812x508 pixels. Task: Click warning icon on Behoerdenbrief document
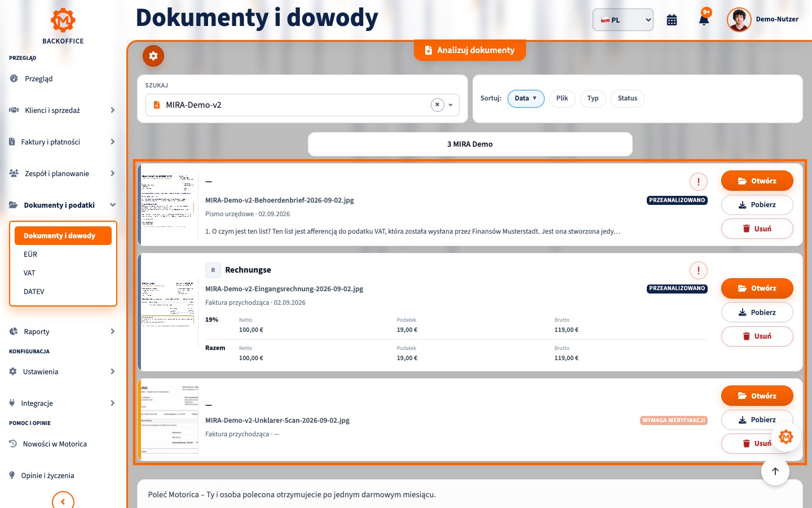[x=699, y=182]
